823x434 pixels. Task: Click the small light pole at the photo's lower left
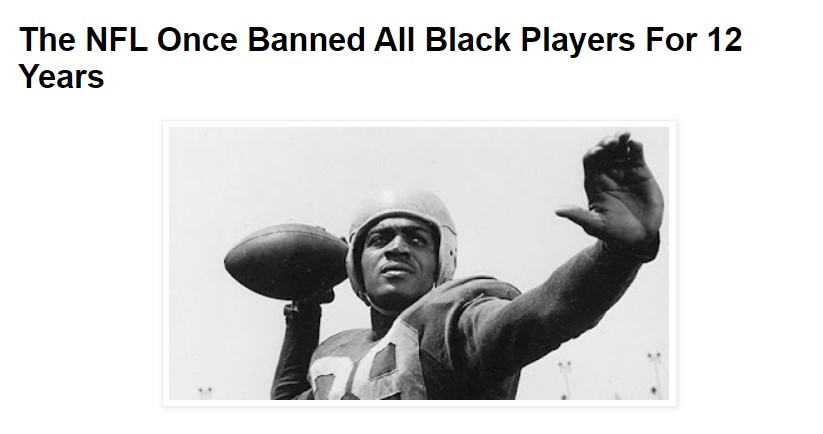[x=205, y=393]
